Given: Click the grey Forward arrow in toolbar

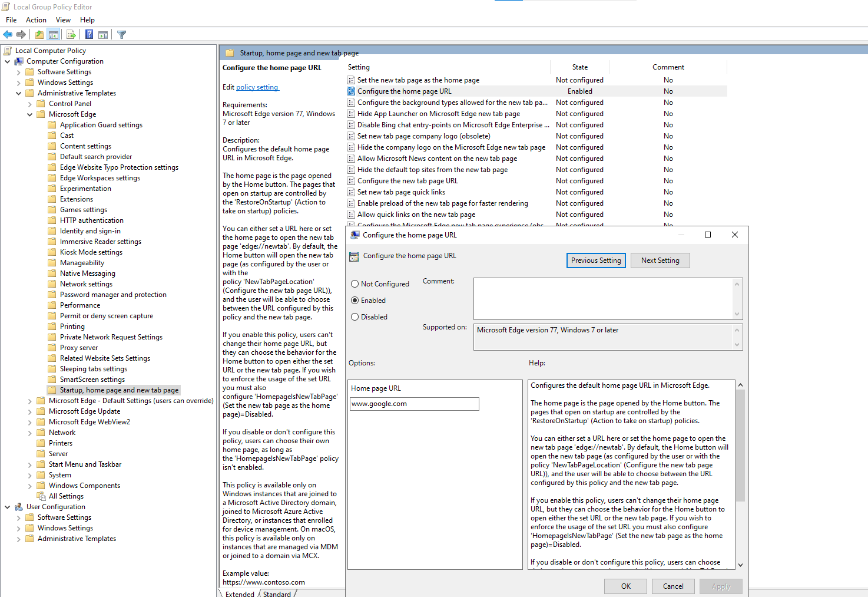Looking at the screenshot, I should pyautogui.click(x=21, y=35).
